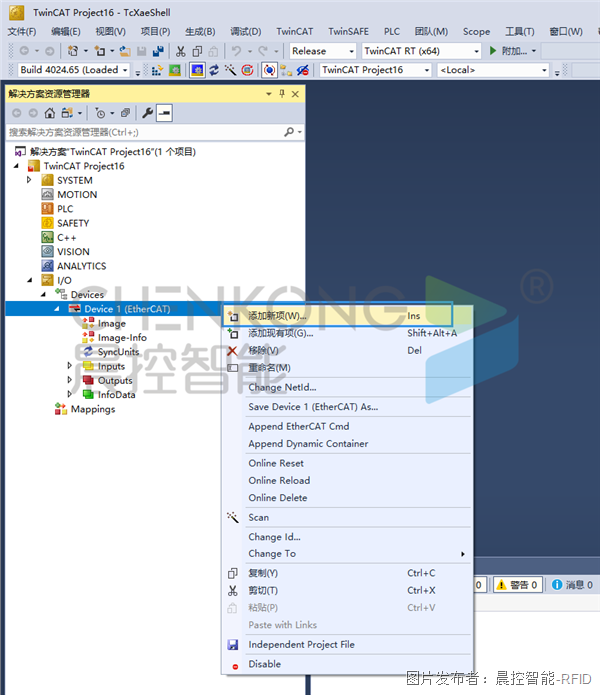Click the green Attach play icon

493,51
